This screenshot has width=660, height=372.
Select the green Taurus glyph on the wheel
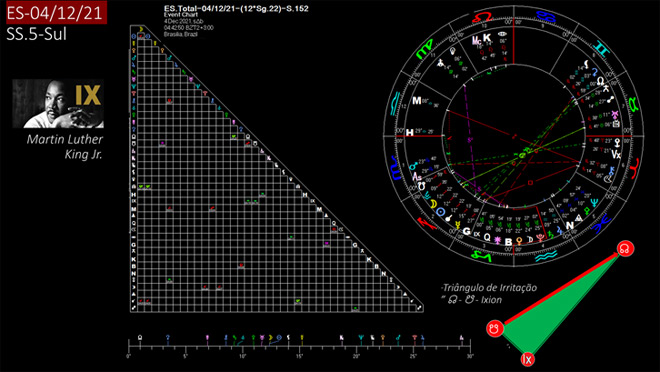633,104
